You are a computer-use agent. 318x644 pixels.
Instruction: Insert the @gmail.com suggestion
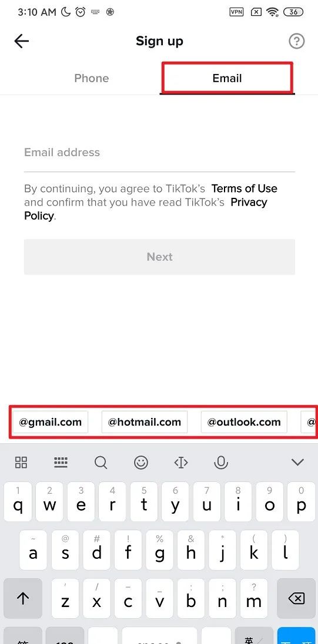point(50,422)
